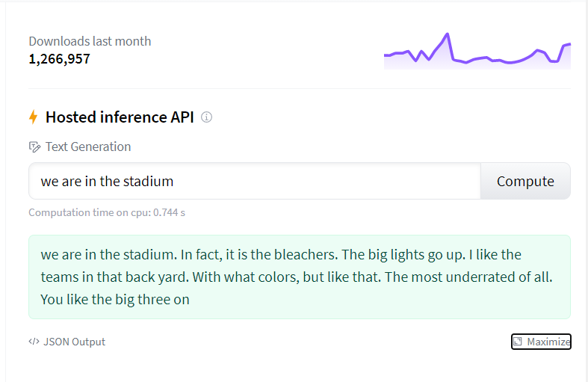Click the computation time on cpu text
This screenshot has width=588, height=382.
pos(107,213)
